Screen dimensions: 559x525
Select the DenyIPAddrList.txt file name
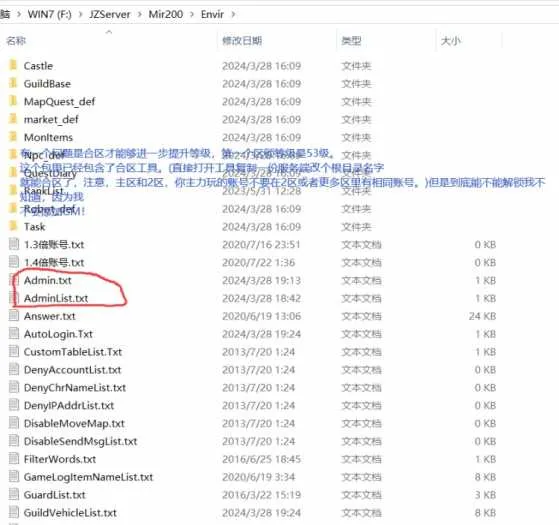(x=69, y=405)
